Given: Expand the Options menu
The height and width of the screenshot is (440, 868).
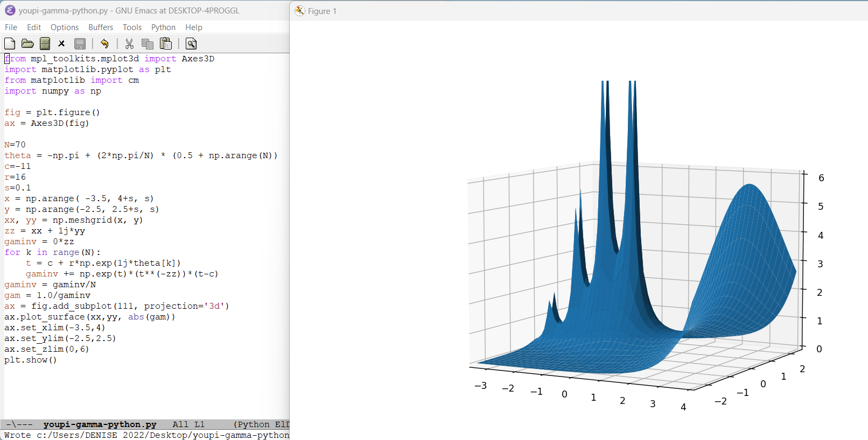Looking at the screenshot, I should point(65,27).
